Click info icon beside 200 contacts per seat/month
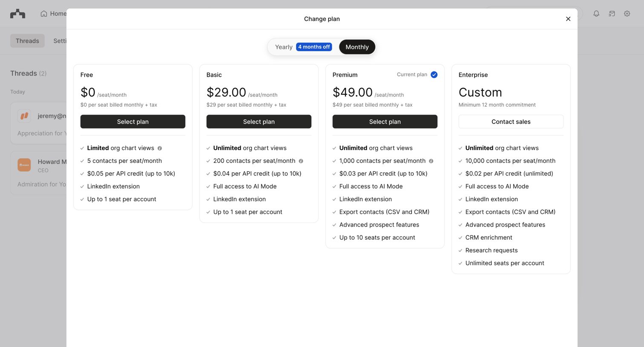The height and width of the screenshot is (347, 644). click(x=301, y=161)
